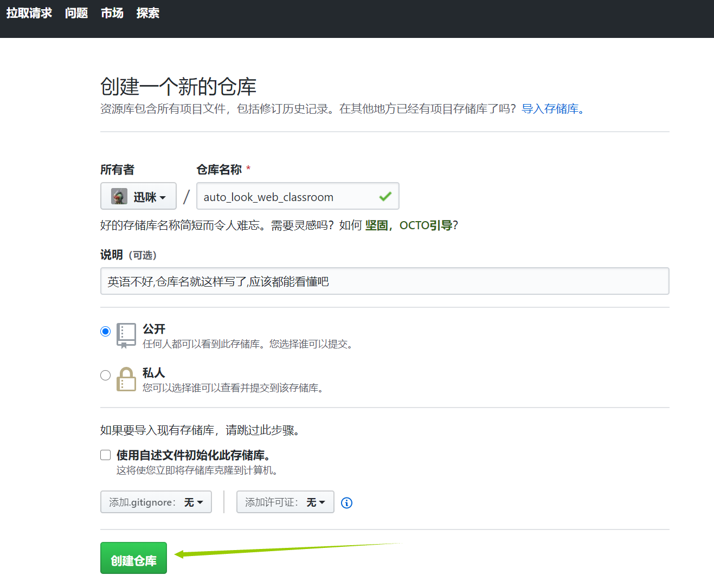Screen dimensions: 714x588
Task: Open the 添加许可证 dropdown showing 无
Action: pos(285,502)
